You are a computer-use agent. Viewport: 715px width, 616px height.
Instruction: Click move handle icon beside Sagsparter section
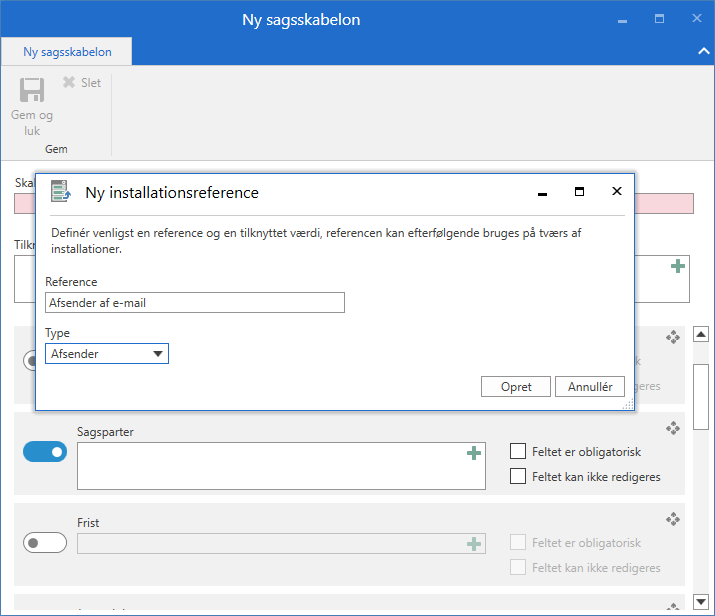673,428
